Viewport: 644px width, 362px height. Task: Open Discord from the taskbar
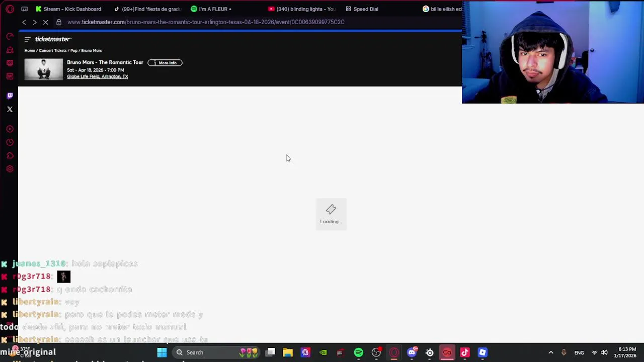point(412,352)
